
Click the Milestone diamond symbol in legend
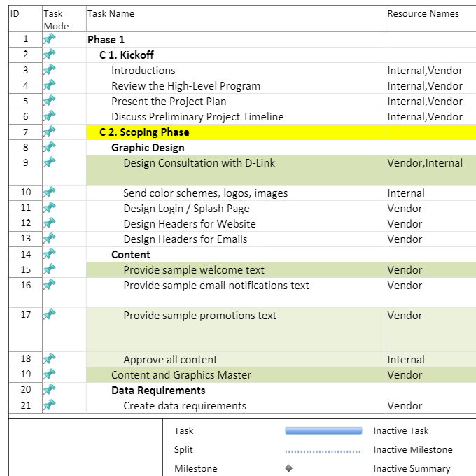pyautogui.click(x=288, y=469)
